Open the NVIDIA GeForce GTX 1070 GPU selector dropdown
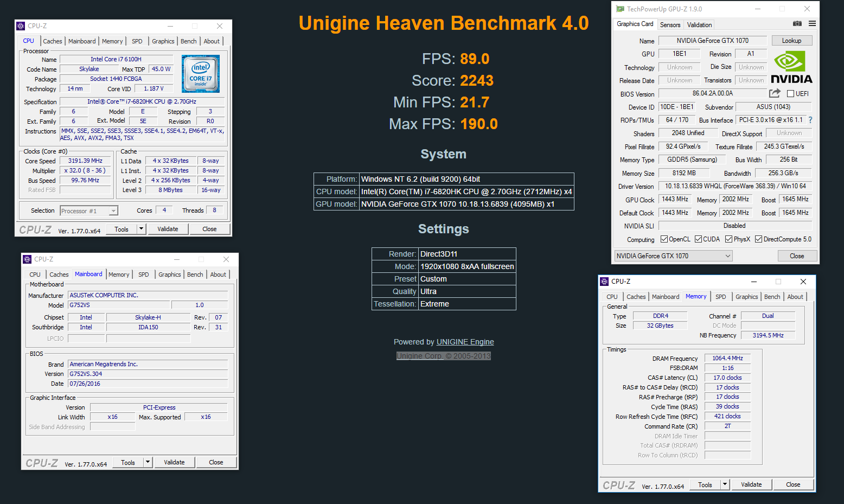The image size is (844, 504). pos(673,256)
